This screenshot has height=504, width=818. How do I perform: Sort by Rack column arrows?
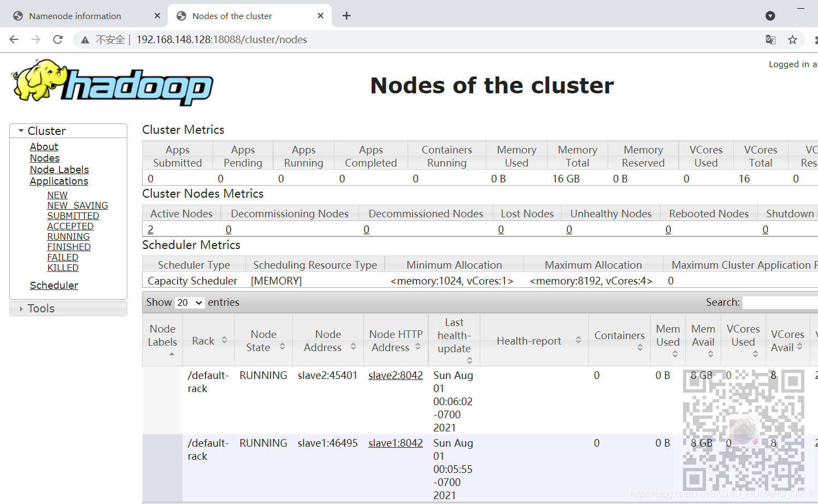[x=224, y=340]
